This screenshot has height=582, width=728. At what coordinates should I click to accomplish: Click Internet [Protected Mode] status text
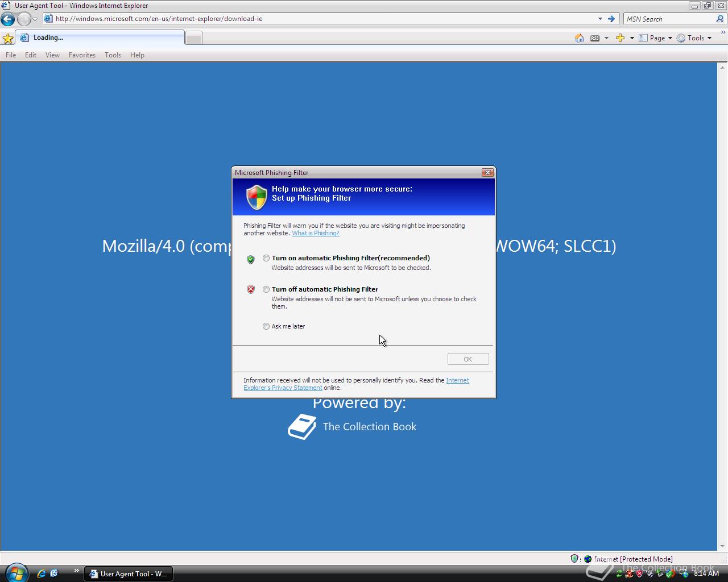coord(634,559)
